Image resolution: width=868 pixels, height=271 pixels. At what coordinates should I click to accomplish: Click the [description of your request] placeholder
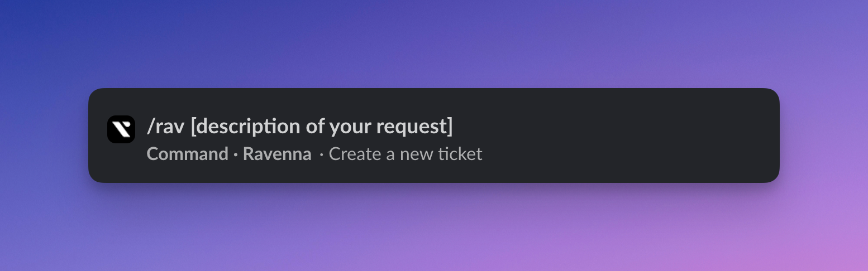pyautogui.click(x=322, y=127)
